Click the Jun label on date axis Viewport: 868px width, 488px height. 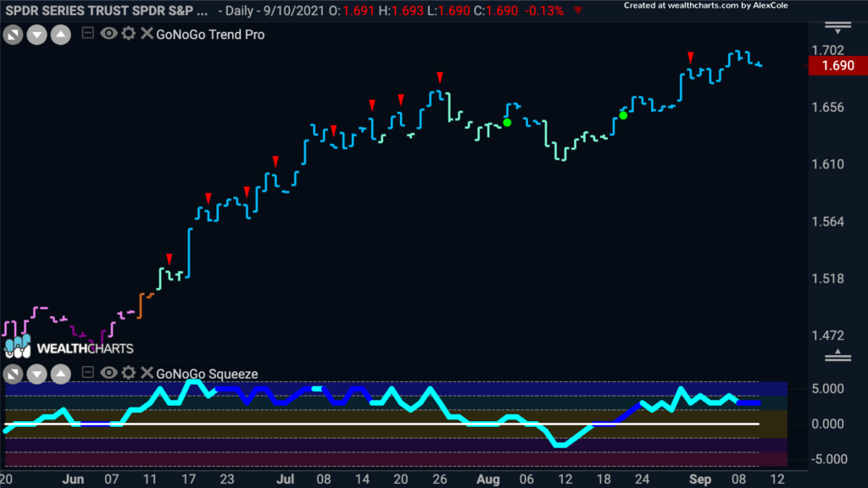pyautogui.click(x=73, y=480)
